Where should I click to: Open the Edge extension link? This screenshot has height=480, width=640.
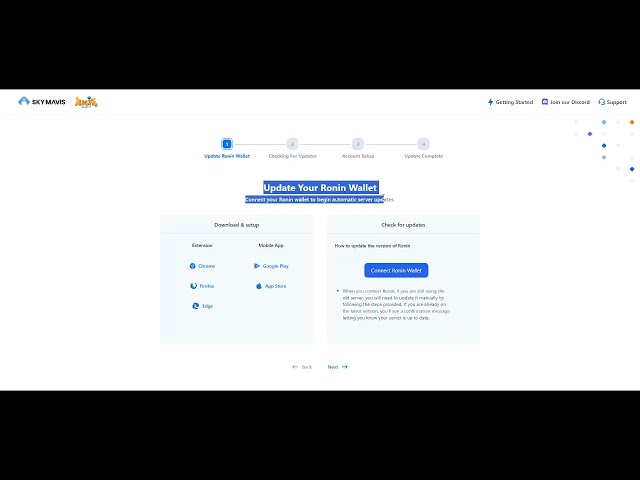pyautogui.click(x=207, y=306)
